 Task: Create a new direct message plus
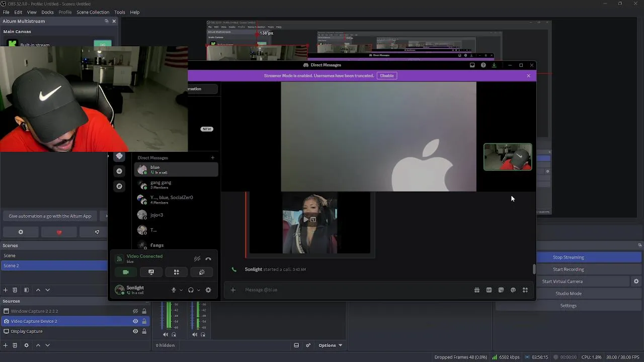pos(212,158)
